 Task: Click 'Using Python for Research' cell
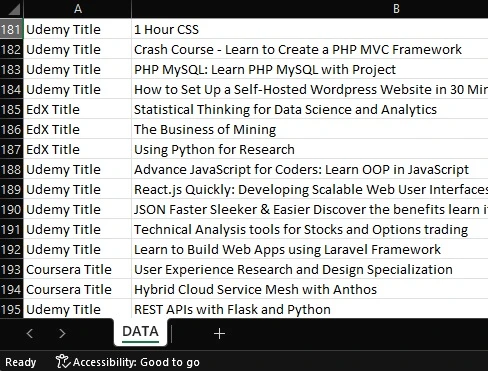[x=310, y=149]
